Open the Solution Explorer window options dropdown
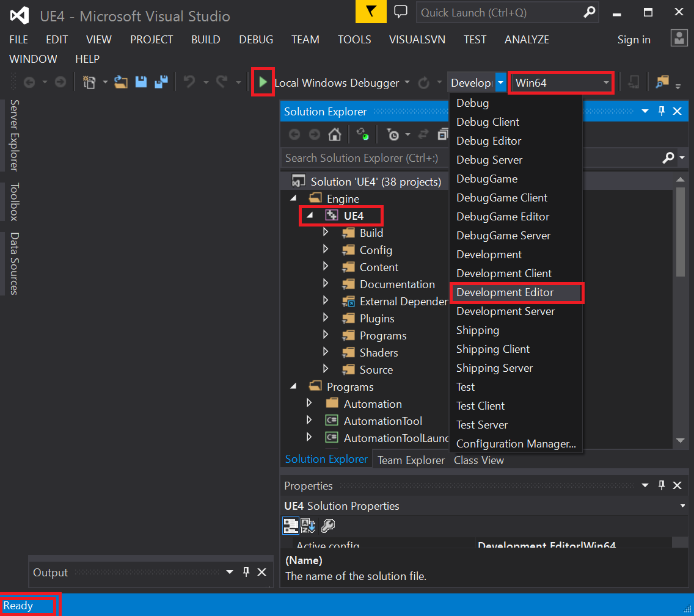The width and height of the screenshot is (694, 616). pyautogui.click(x=645, y=111)
